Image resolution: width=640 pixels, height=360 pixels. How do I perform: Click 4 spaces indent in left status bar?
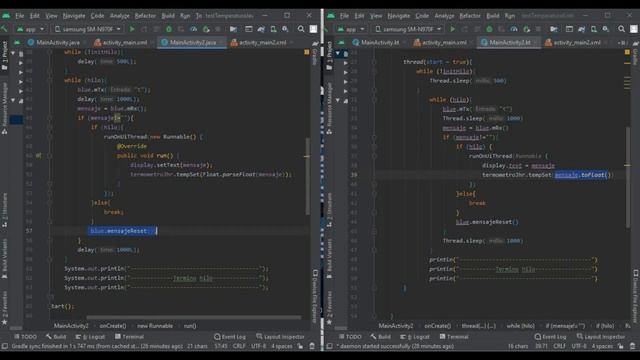click(x=282, y=346)
